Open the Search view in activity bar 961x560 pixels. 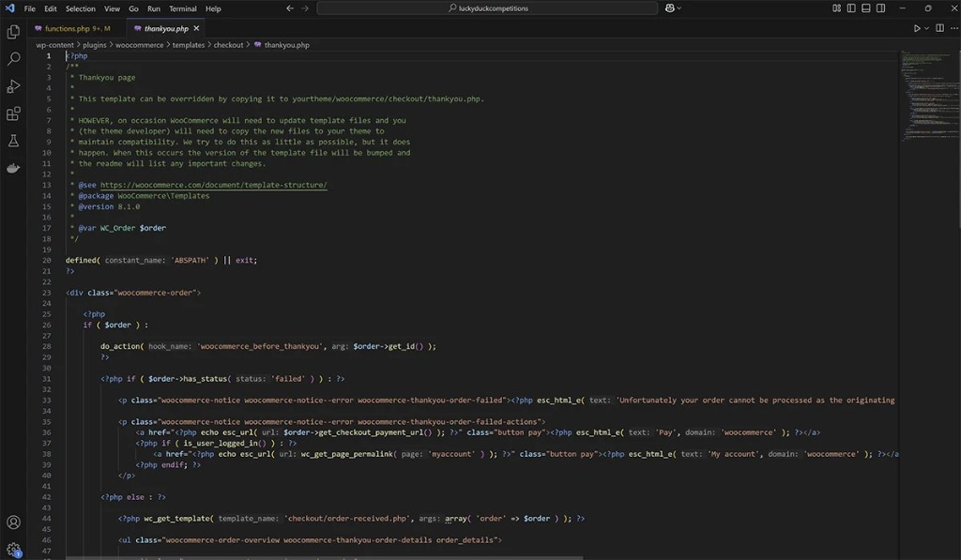pos(13,59)
